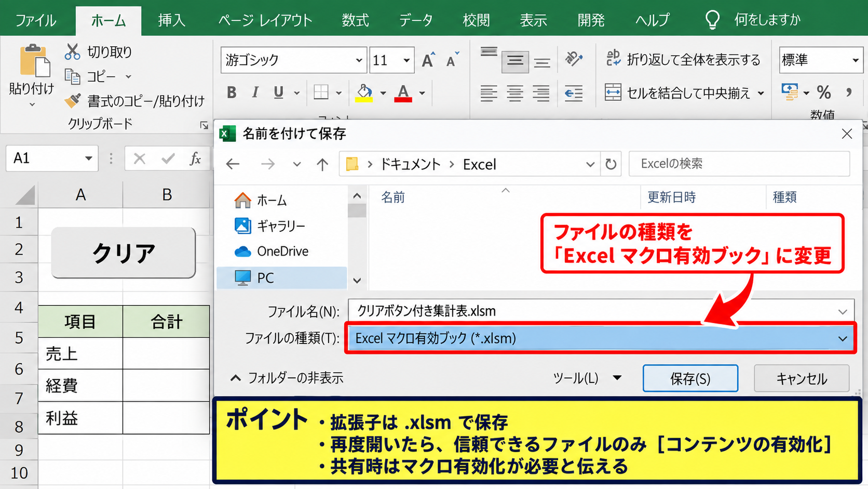Expand the name box A1 dropdown
The image size is (868, 489).
coord(88,158)
